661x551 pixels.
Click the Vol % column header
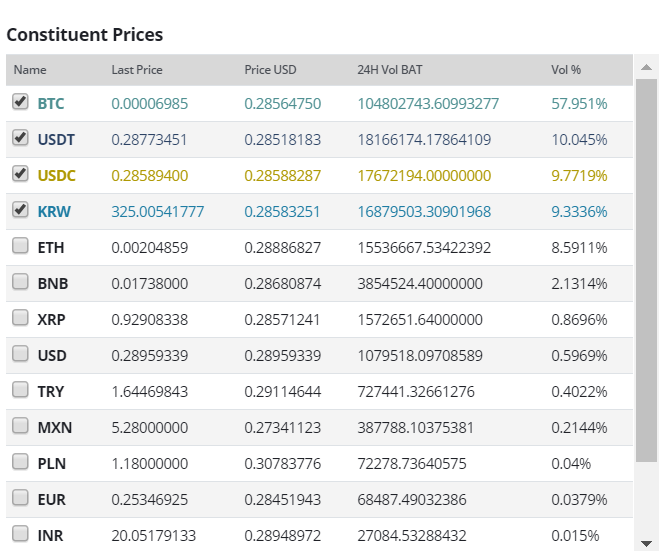(566, 70)
